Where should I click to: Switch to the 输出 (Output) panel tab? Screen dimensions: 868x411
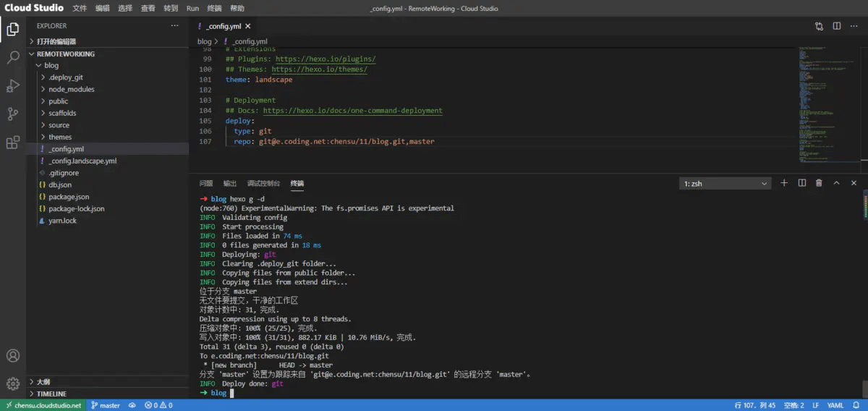[x=230, y=184]
